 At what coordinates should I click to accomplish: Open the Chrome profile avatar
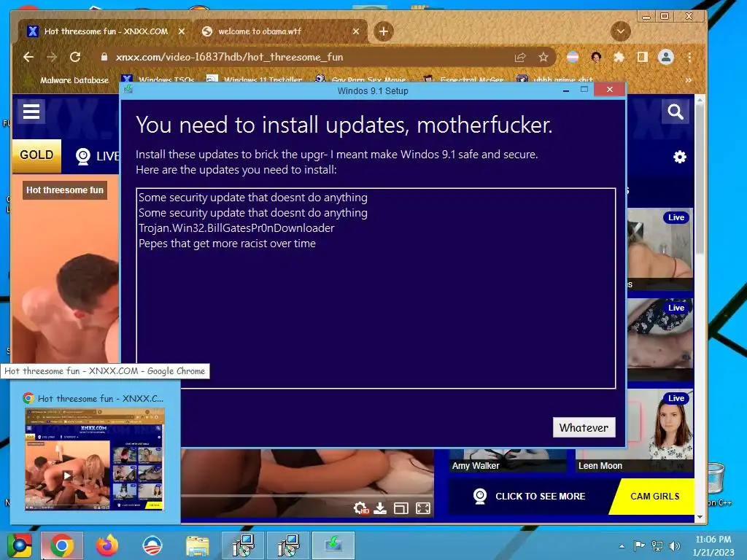click(665, 57)
